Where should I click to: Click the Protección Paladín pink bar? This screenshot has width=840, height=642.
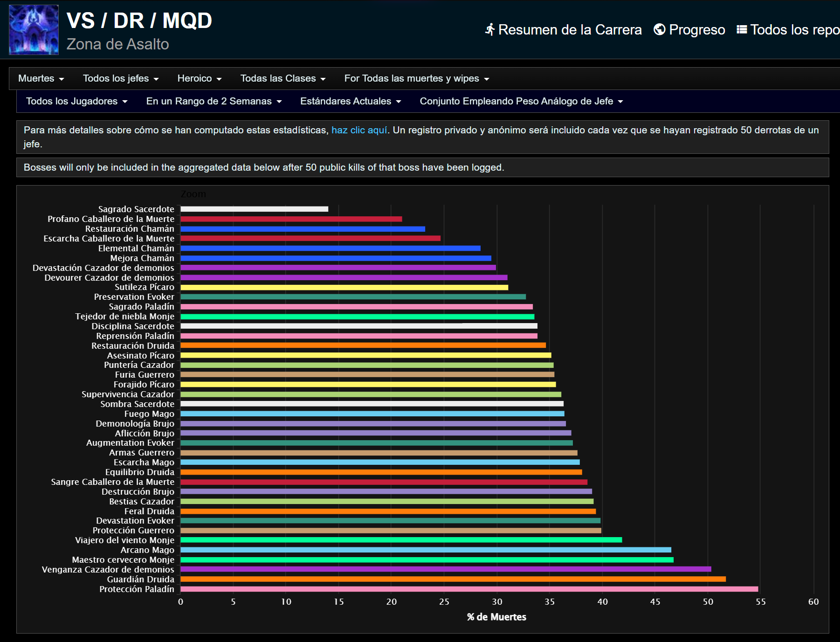tap(469, 589)
